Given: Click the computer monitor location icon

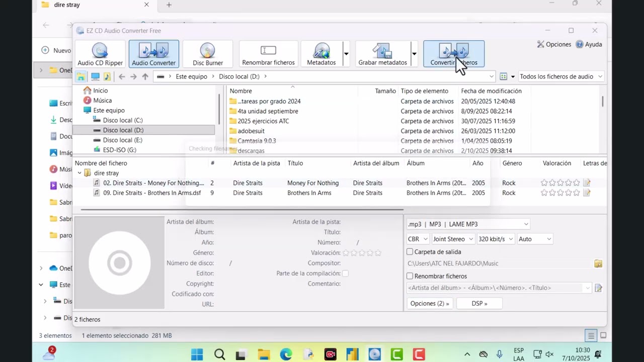Looking at the screenshot, I should point(95,76).
